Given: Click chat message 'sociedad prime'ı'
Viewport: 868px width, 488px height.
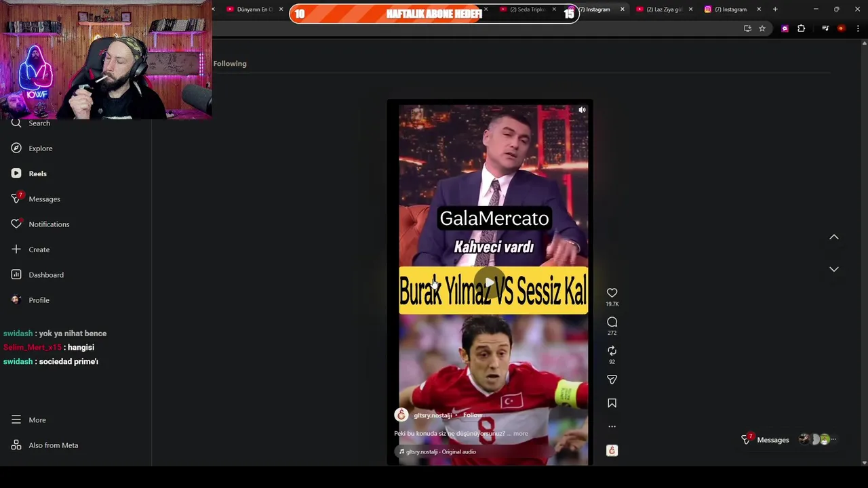Looking at the screenshot, I should (x=68, y=362).
